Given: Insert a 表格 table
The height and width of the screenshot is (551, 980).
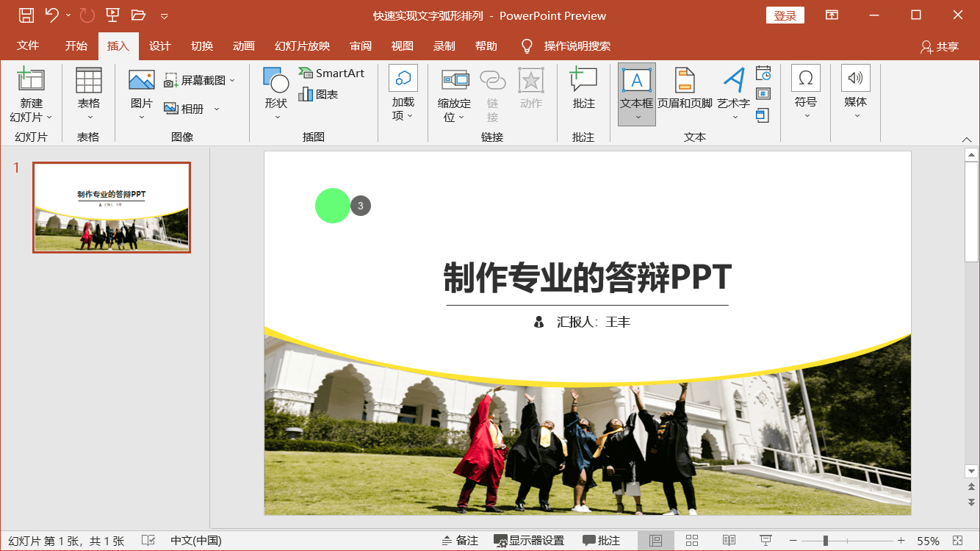Looking at the screenshot, I should pos(89,94).
